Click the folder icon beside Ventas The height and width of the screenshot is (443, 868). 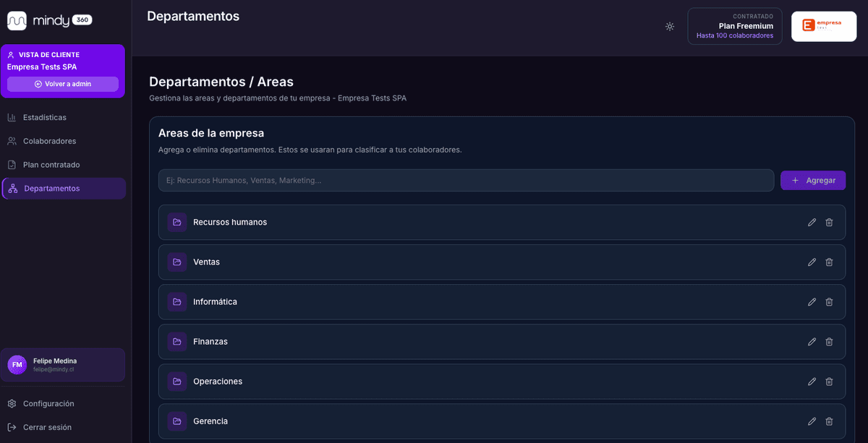pos(177,262)
